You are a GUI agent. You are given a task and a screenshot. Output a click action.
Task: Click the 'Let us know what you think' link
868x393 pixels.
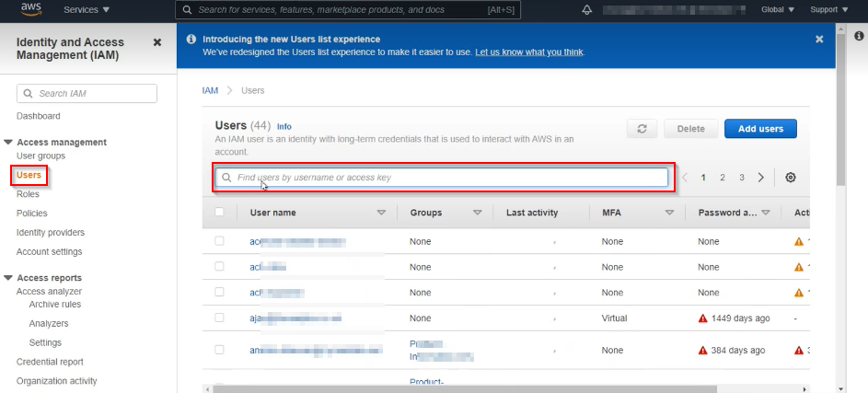[528, 52]
